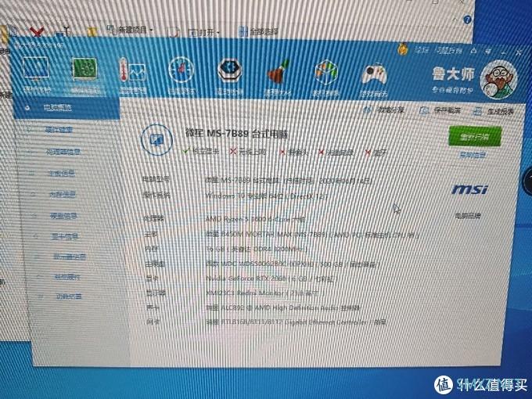This screenshot has width=532, height=399.
Task: Open 主板信息 in the sidebar
Action: coord(61,174)
